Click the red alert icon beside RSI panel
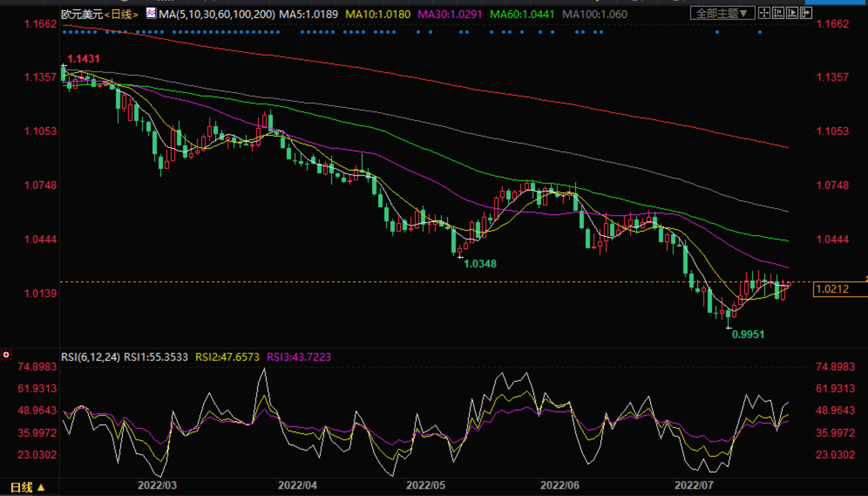The width and height of the screenshot is (868, 496). tap(6, 355)
